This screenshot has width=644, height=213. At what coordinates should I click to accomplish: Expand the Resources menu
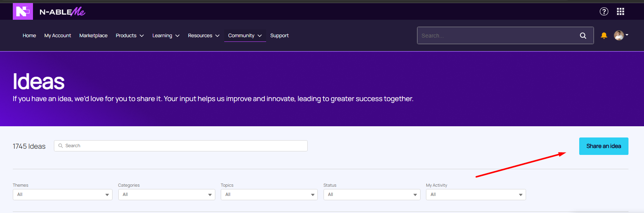(x=203, y=36)
